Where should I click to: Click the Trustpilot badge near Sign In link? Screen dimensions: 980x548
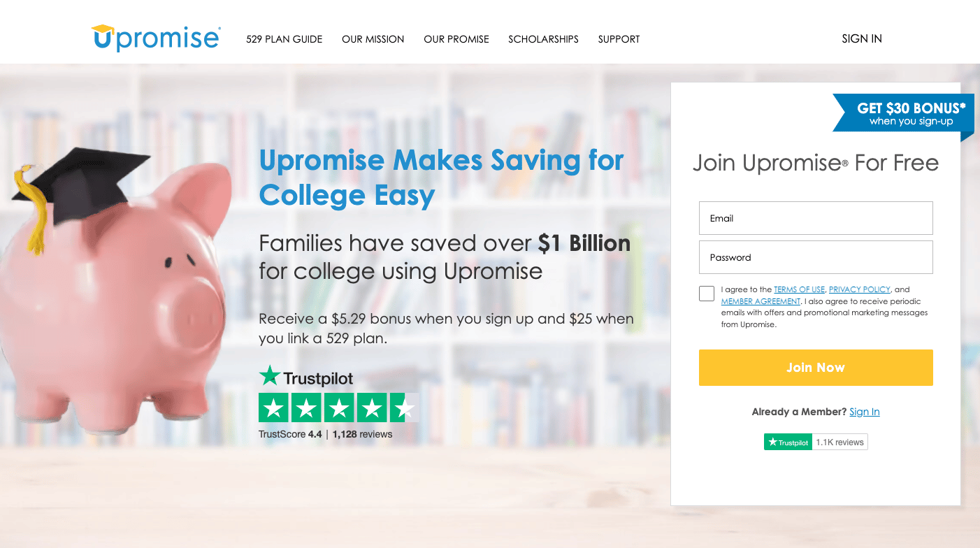tap(815, 441)
